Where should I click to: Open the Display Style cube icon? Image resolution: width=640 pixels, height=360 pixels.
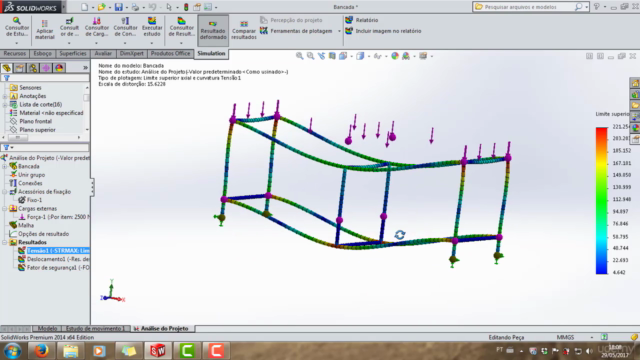360,56
